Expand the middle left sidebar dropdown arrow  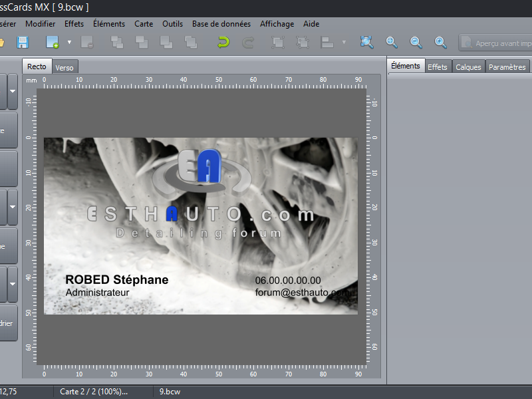[x=13, y=207]
